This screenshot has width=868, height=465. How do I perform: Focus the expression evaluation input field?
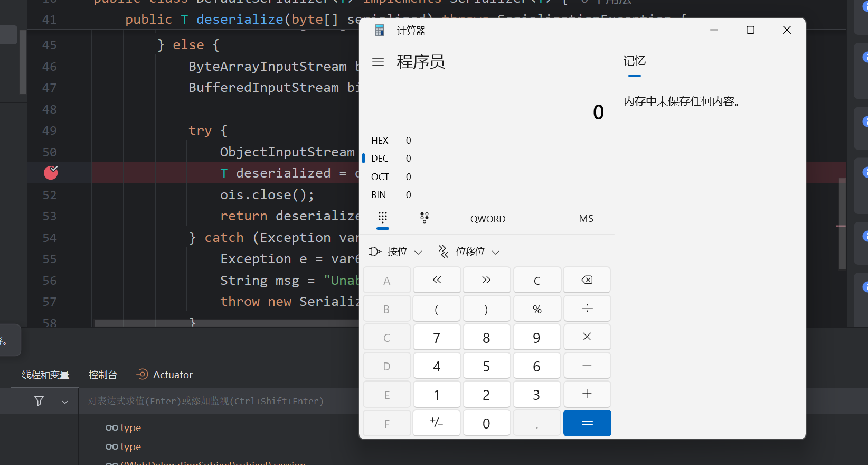point(219,401)
